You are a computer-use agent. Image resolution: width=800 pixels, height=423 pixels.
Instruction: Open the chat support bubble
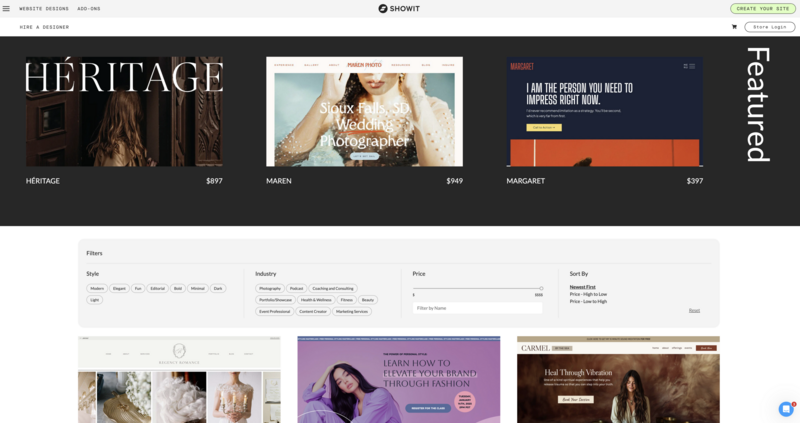pyautogui.click(x=786, y=409)
